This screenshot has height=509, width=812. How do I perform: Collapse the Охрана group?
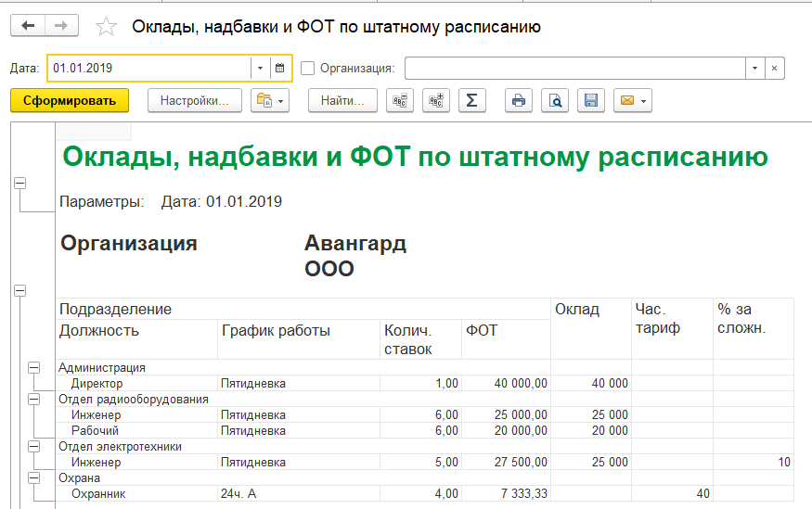tap(33, 478)
